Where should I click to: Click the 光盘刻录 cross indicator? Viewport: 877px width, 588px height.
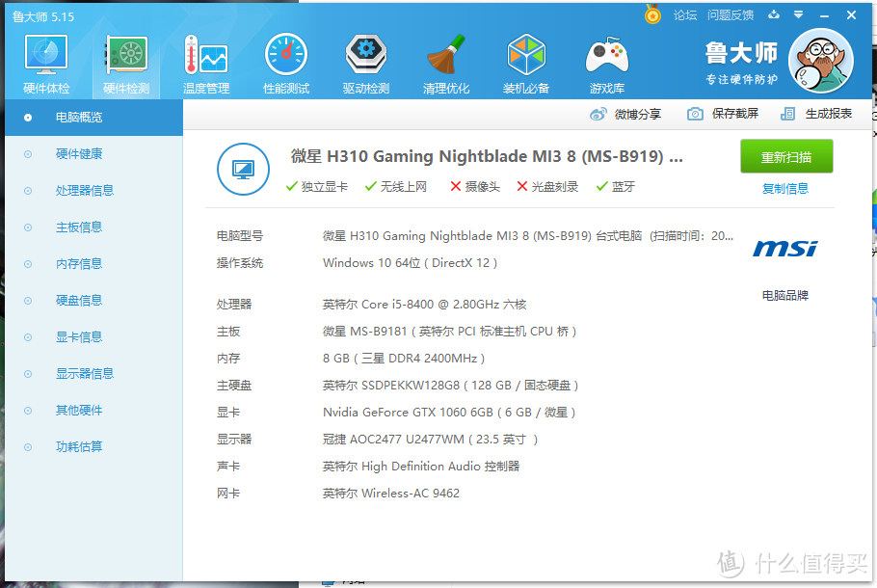click(x=547, y=186)
